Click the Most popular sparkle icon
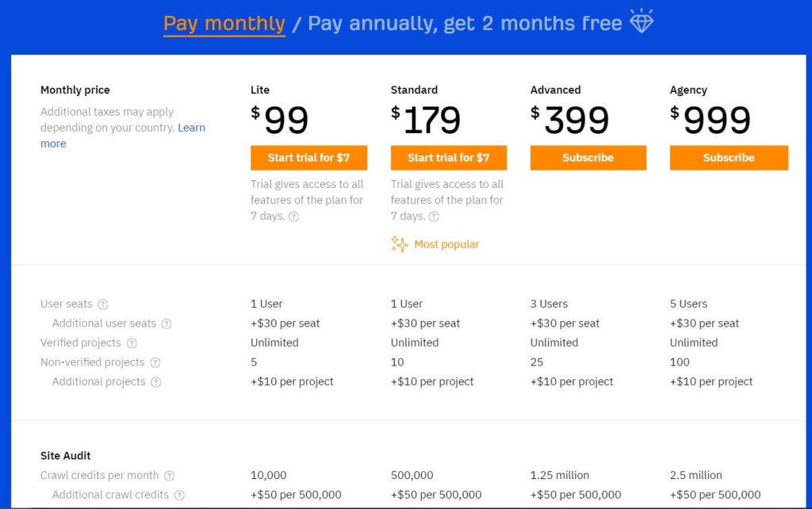This screenshot has height=509, width=812. pos(400,244)
